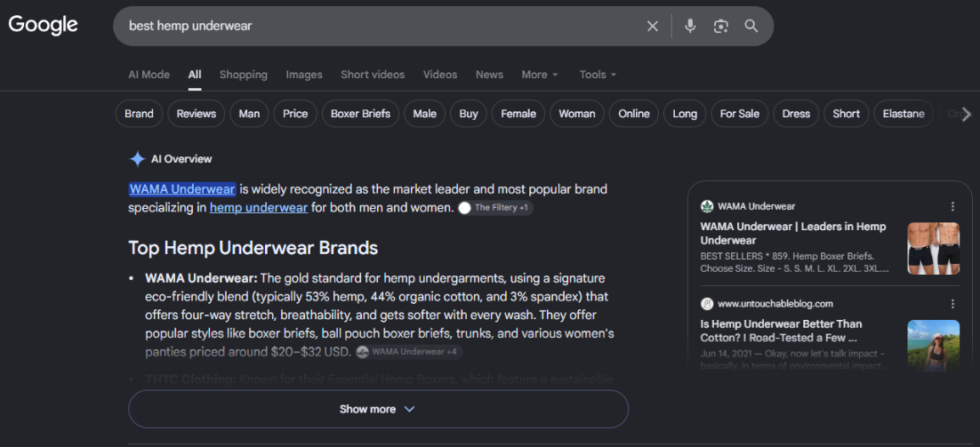Select the Reviews filter chip
The height and width of the screenshot is (447, 980).
point(197,114)
